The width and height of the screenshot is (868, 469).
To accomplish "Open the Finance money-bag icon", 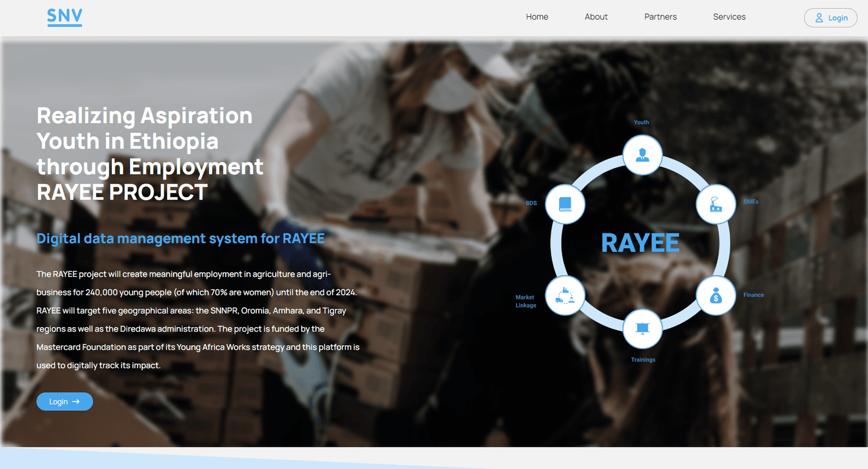I will coord(716,295).
